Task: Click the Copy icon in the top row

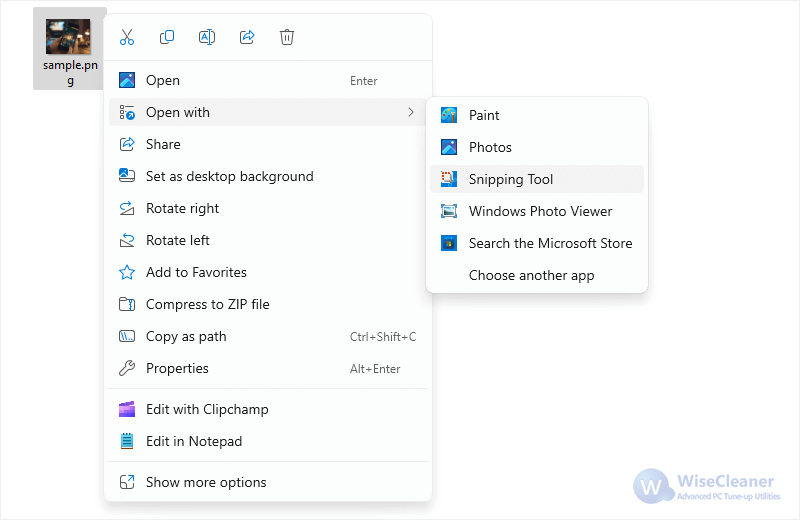Action: 167,37
